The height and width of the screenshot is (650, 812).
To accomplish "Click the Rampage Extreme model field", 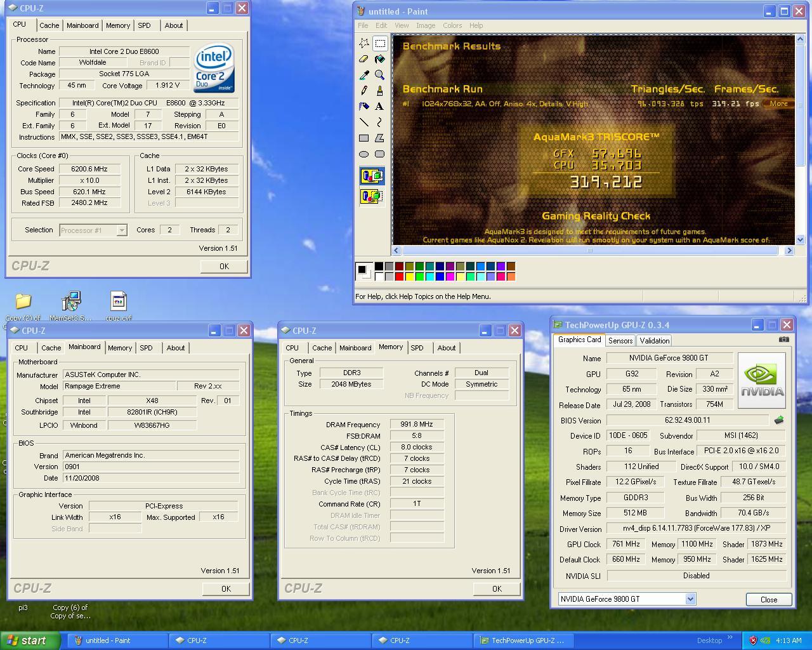I will point(119,386).
